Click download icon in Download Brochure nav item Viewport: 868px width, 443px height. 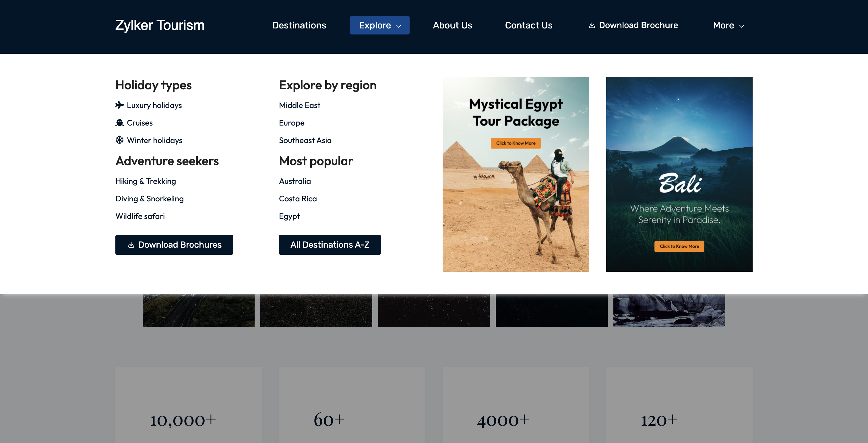point(591,25)
